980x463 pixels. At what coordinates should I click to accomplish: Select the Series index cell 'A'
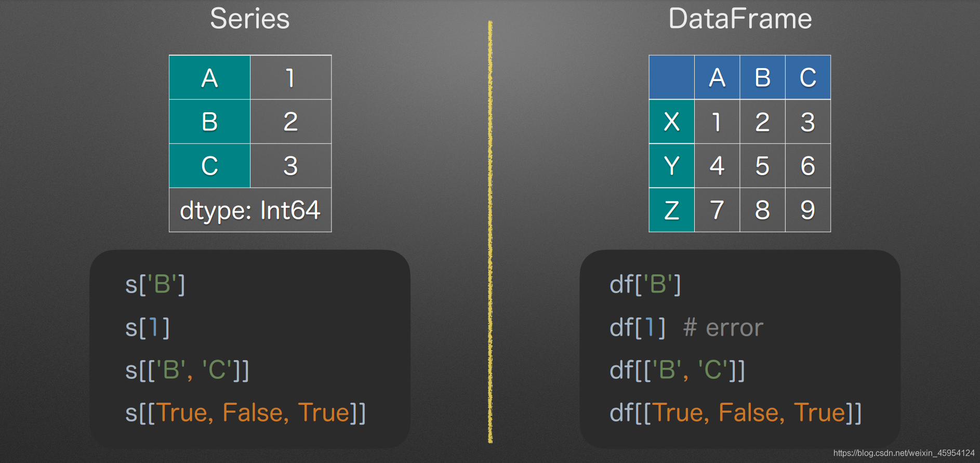(x=210, y=77)
